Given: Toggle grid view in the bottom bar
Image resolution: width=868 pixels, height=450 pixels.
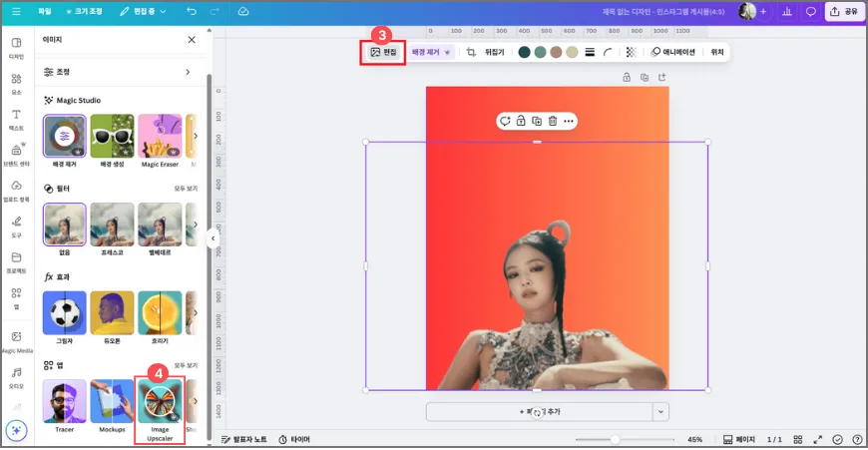Looking at the screenshot, I should coord(797,439).
